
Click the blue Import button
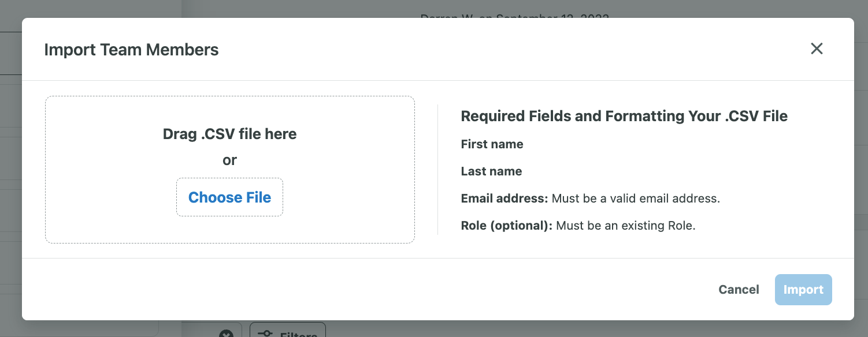[x=803, y=290]
